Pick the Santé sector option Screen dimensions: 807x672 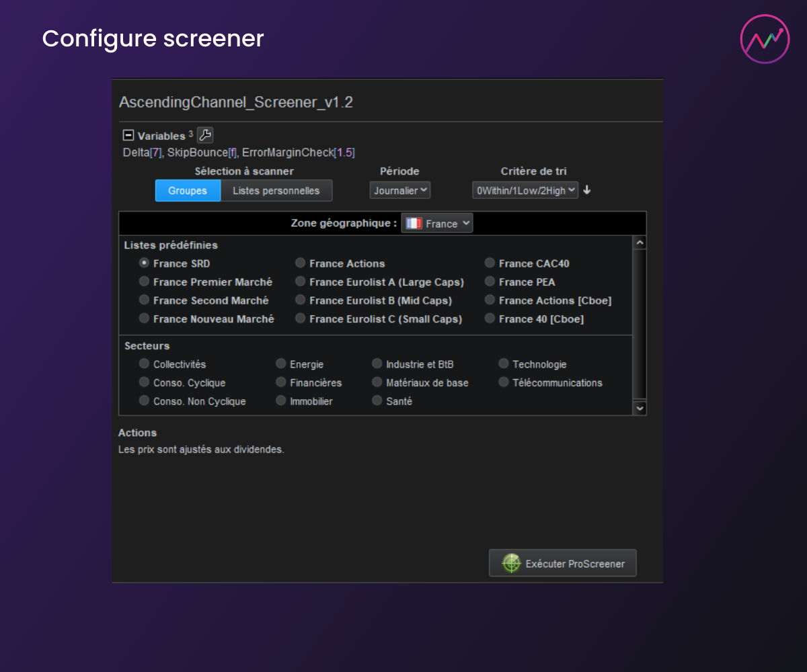tap(377, 401)
